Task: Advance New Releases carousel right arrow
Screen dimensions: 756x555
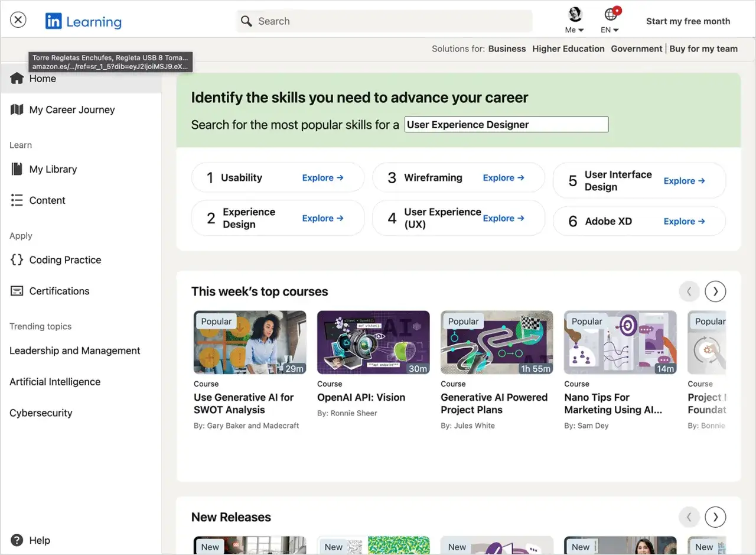Action: (715, 517)
